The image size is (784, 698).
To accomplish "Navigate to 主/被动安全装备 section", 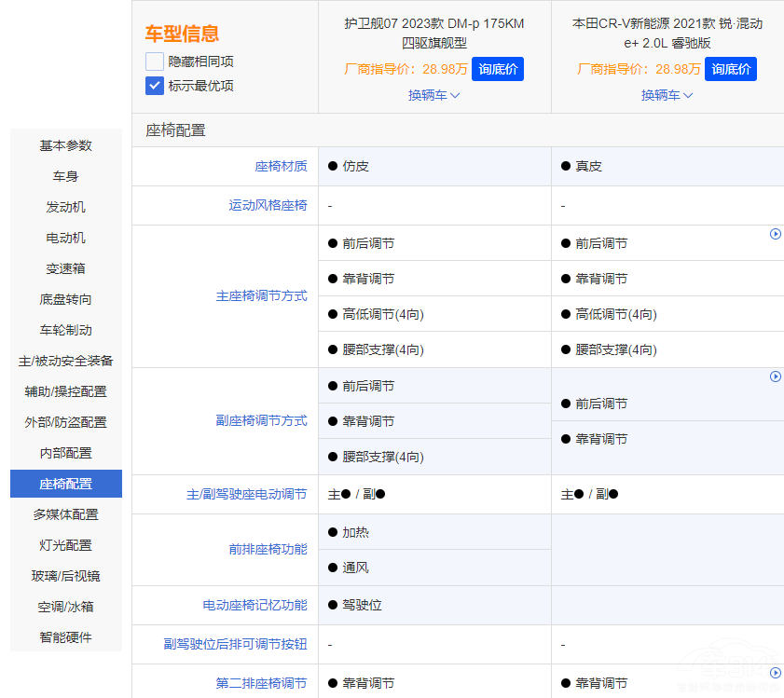I will (66, 361).
